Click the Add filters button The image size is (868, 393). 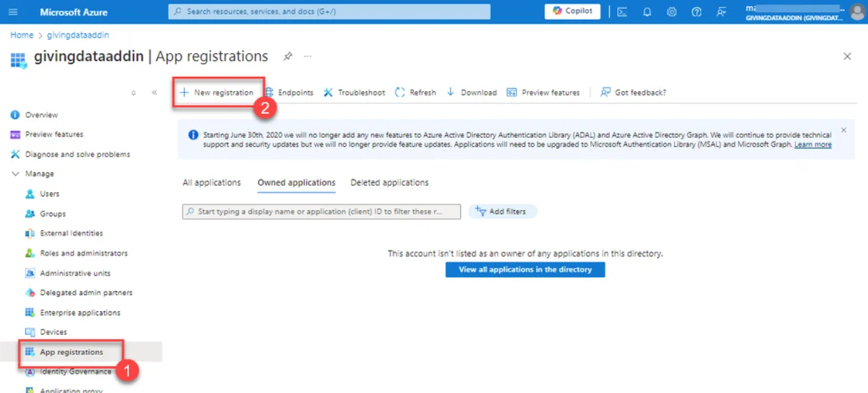click(502, 211)
